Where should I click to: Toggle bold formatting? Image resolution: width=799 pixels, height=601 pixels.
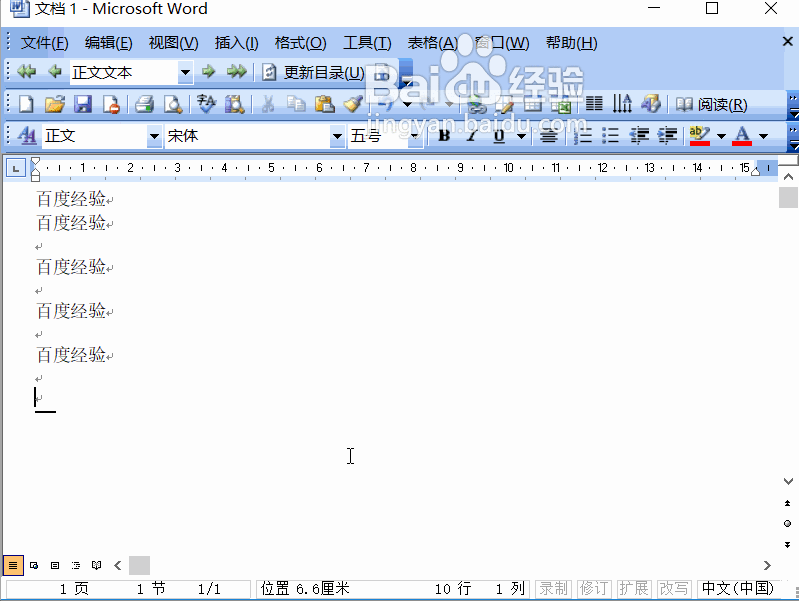coord(444,136)
